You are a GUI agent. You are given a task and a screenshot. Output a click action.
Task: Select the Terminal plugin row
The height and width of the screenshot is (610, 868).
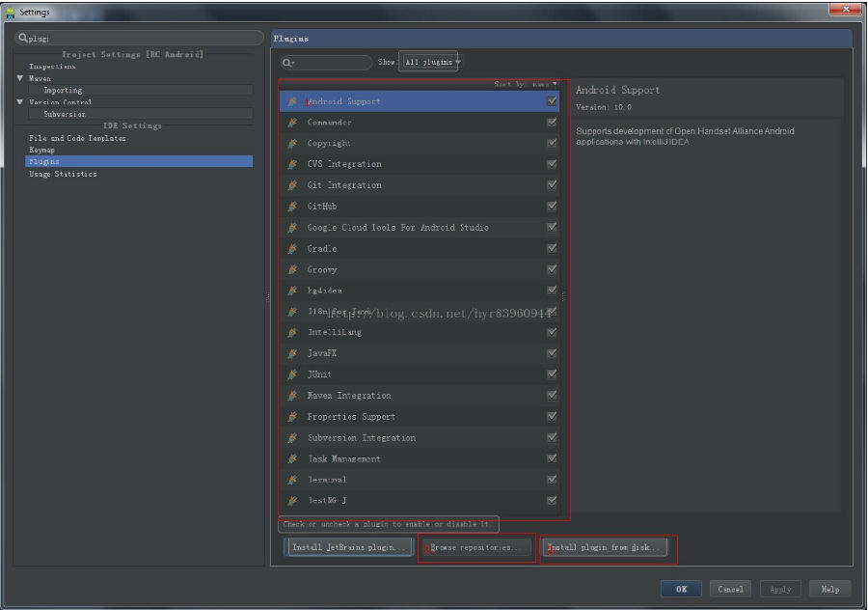[x=420, y=480]
